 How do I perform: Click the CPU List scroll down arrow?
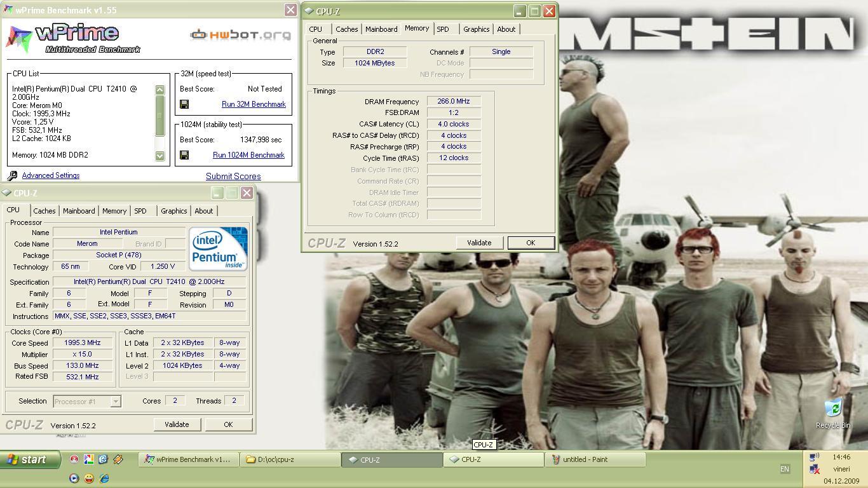(159, 156)
